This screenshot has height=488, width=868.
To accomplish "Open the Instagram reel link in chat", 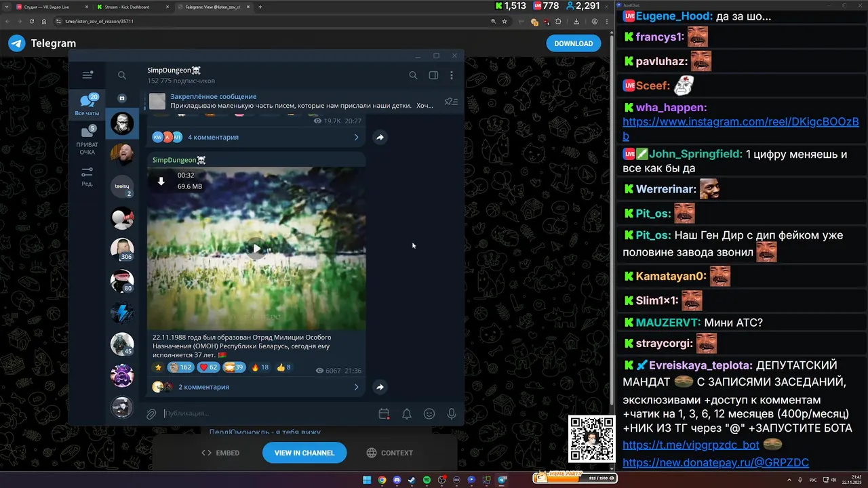I will [x=741, y=129].
